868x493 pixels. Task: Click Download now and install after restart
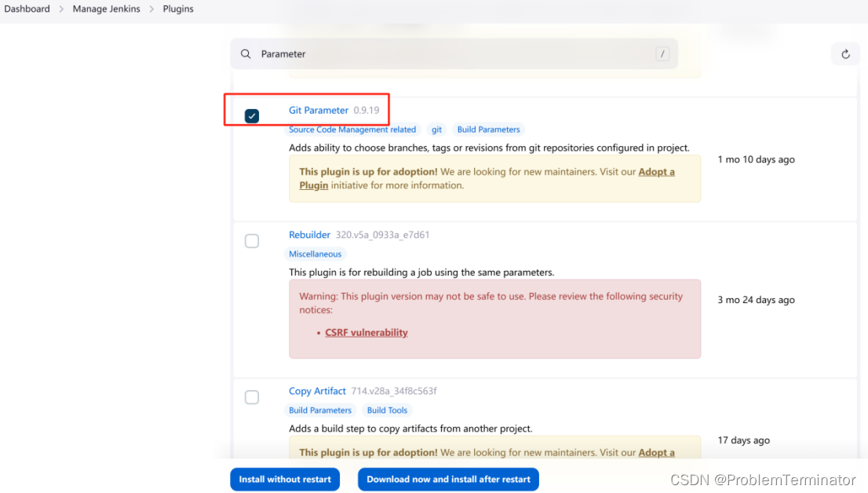click(x=448, y=480)
